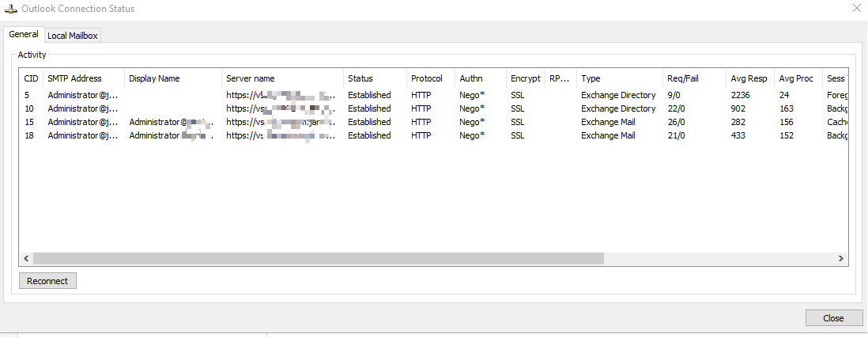The height and width of the screenshot is (338, 868).
Task: Click SMTP address in CID 10 row
Action: (83, 108)
